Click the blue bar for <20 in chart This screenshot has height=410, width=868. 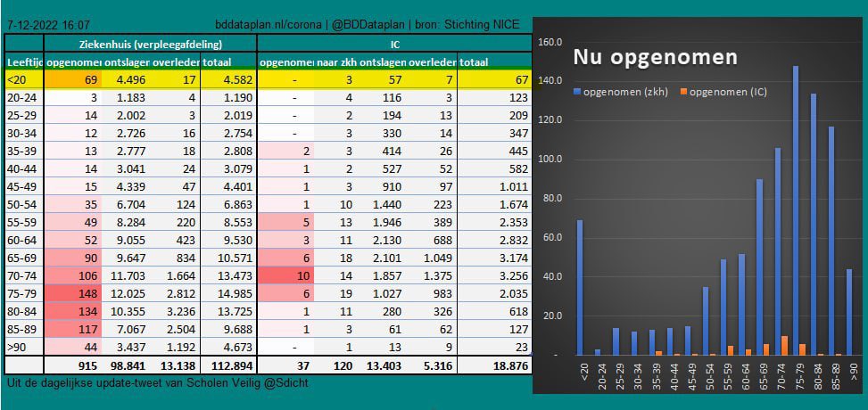580,287
